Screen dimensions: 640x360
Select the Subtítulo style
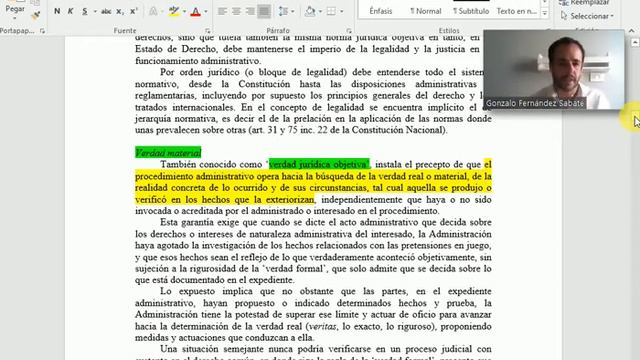(x=471, y=11)
